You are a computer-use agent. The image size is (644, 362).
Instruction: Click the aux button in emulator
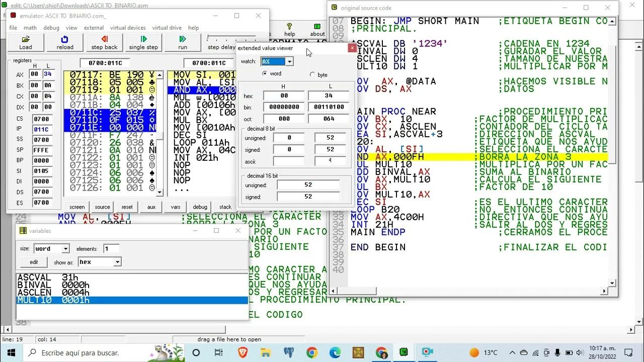pyautogui.click(x=151, y=207)
